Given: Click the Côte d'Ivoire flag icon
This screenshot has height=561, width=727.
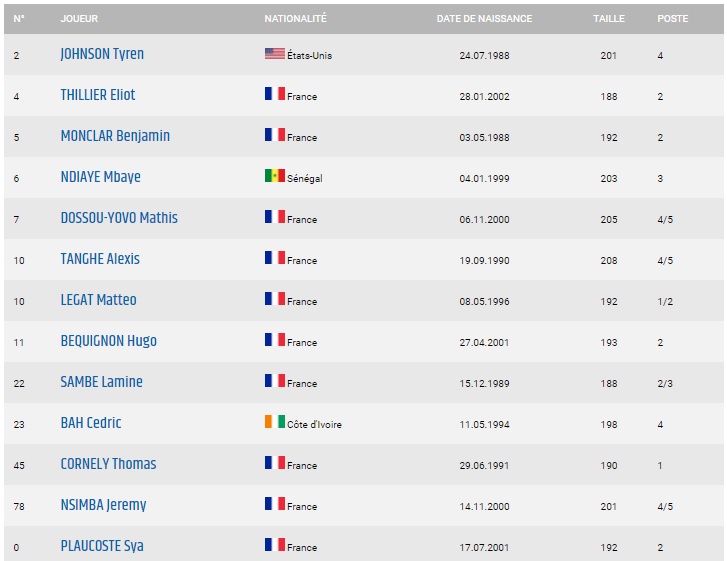Looking at the screenshot, I should (x=274, y=422).
